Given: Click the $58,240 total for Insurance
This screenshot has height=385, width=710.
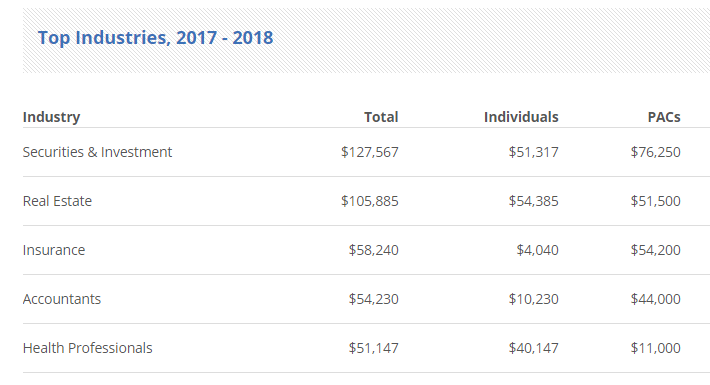Looking at the screenshot, I should (x=374, y=250).
